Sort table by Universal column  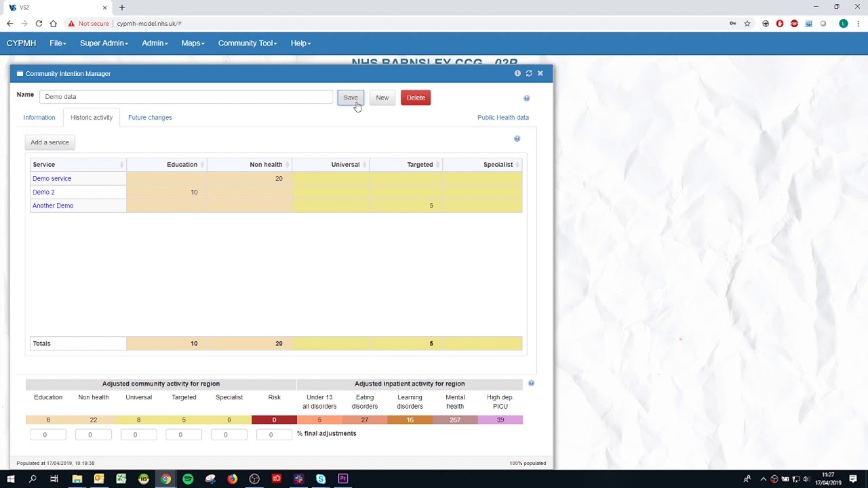[330, 165]
